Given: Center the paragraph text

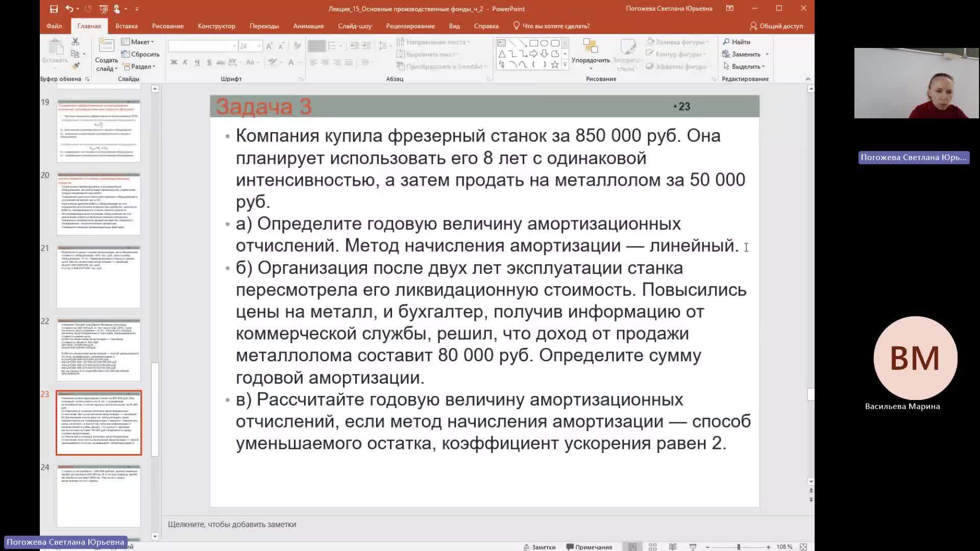Looking at the screenshot, I should [325, 62].
